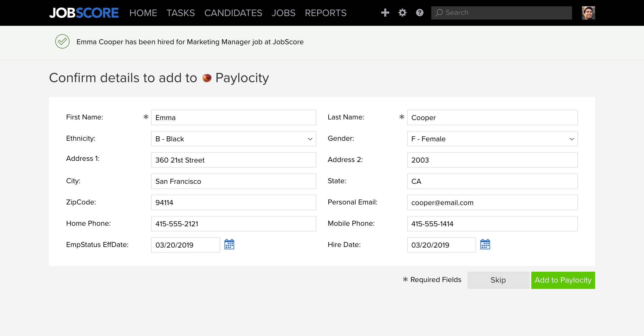
Task: Navigate to the REPORTS menu item
Action: pos(326,13)
